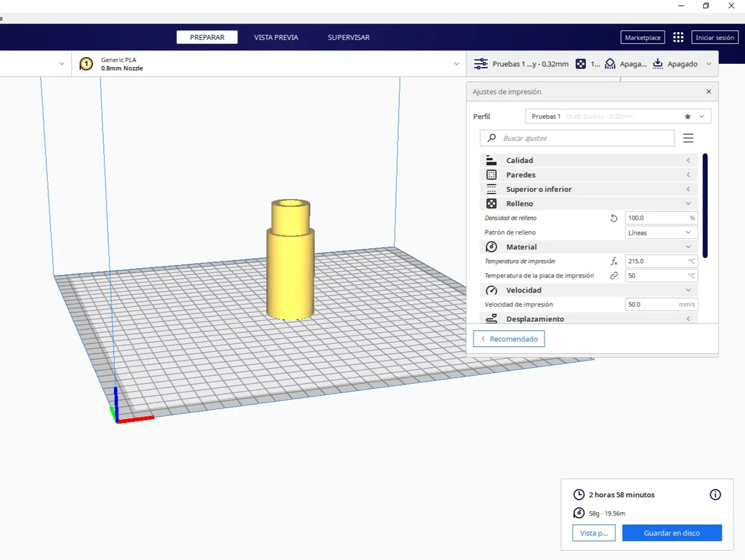Switch to the VISTA PREVIA tab
Screen dimensions: 745x560
point(276,37)
